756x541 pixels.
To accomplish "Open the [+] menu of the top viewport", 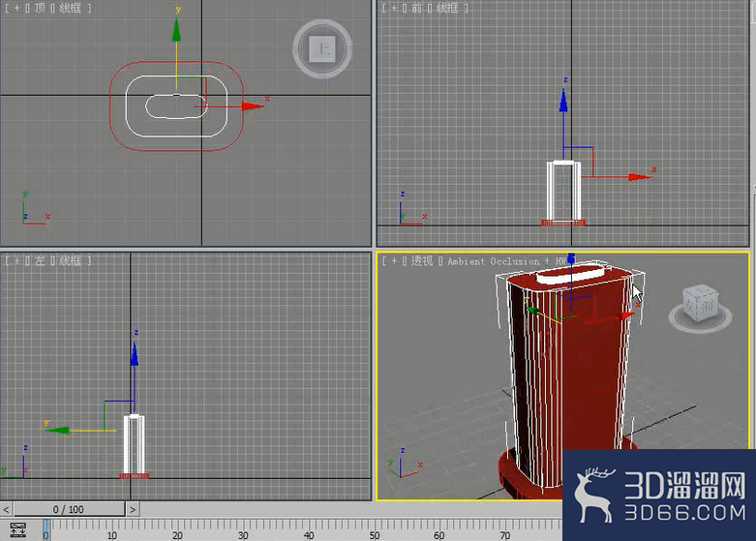I will [x=16, y=8].
